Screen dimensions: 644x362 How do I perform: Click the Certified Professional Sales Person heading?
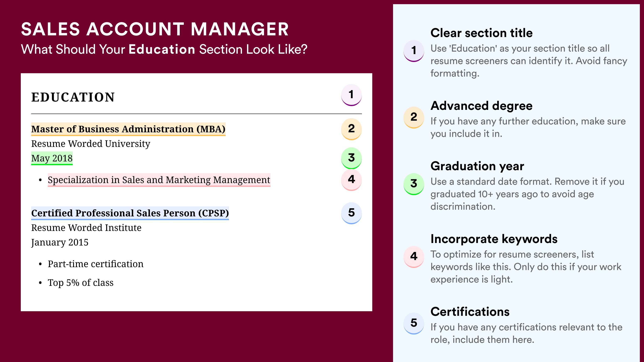point(130,213)
